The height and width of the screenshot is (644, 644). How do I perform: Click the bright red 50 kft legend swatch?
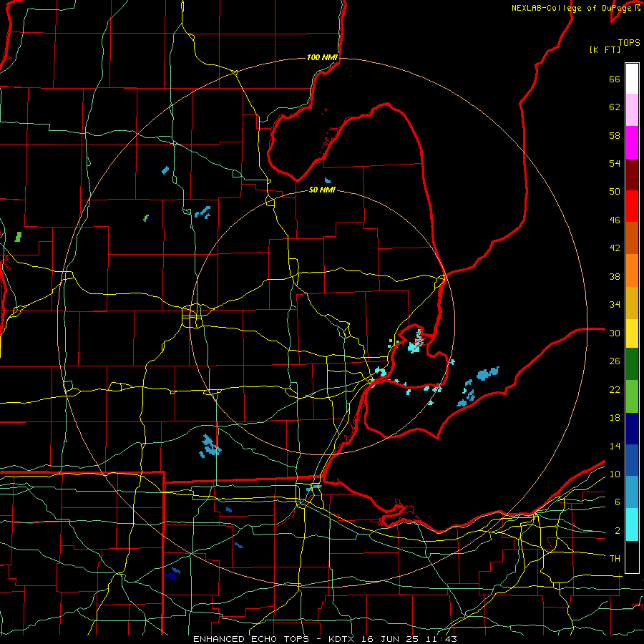click(x=632, y=206)
